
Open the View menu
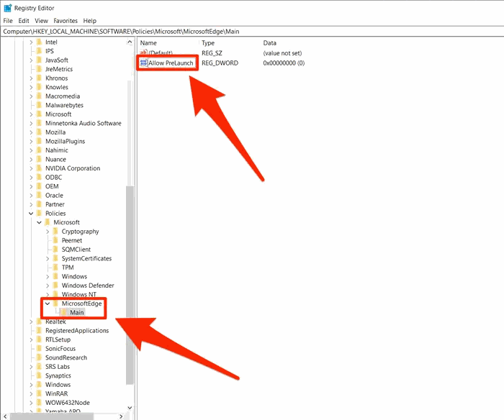click(x=41, y=21)
